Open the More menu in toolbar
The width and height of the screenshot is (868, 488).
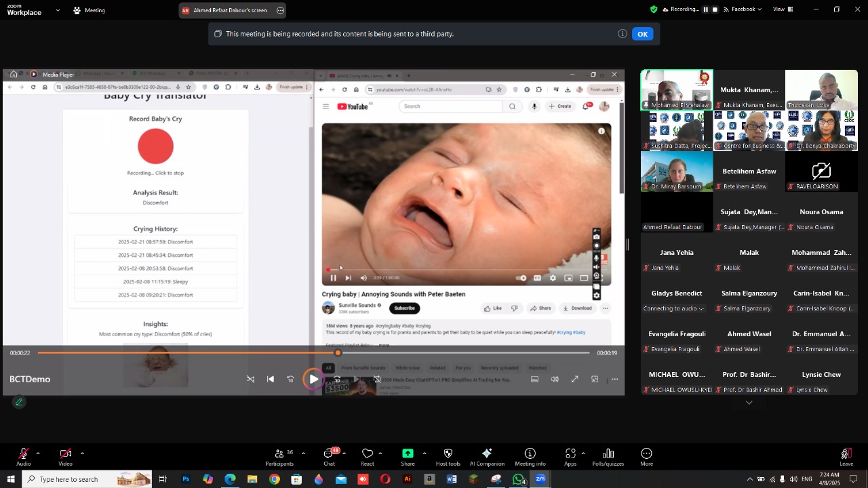(x=646, y=456)
